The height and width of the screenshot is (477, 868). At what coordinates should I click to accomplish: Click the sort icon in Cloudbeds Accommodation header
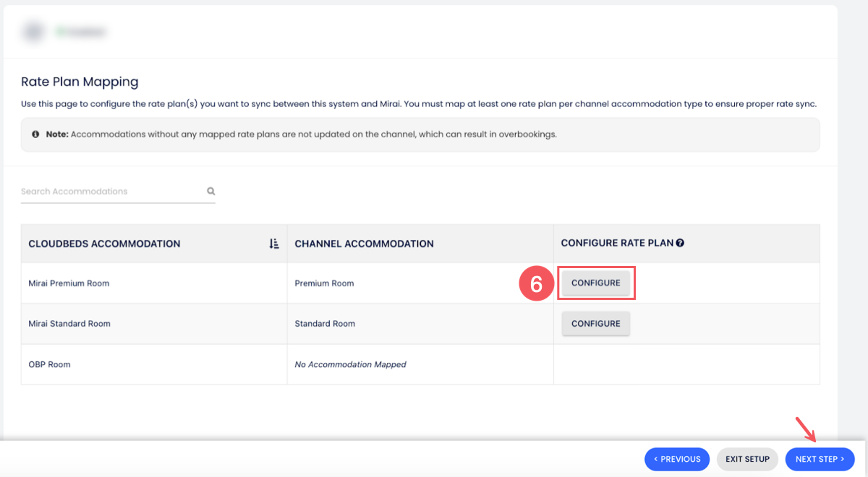274,244
